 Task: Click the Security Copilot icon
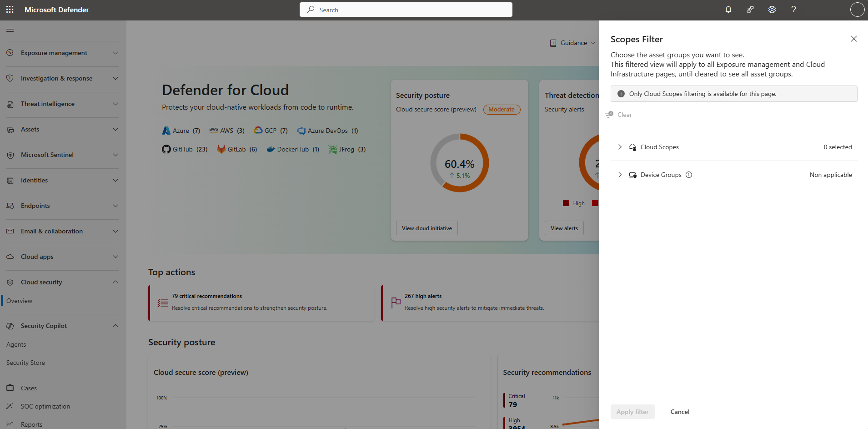pos(10,326)
